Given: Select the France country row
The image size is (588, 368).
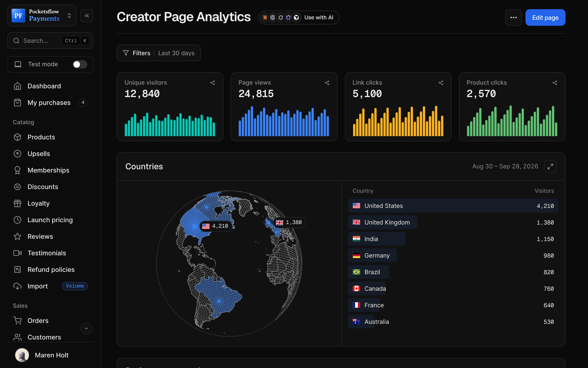Looking at the screenshot, I should coord(453,305).
